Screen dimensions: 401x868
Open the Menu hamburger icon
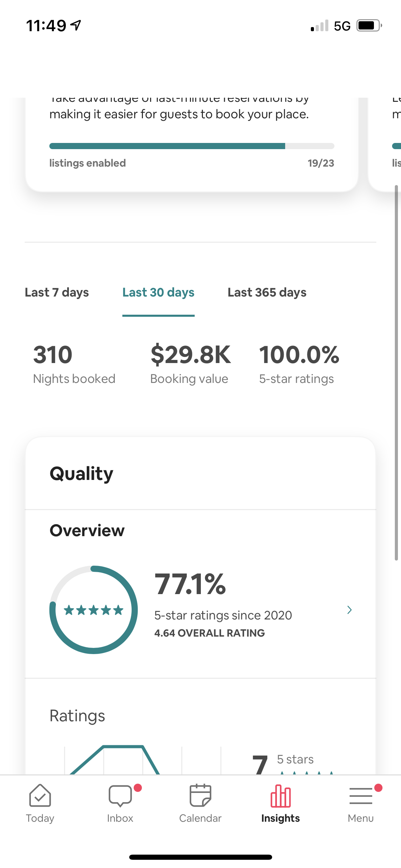(x=361, y=796)
